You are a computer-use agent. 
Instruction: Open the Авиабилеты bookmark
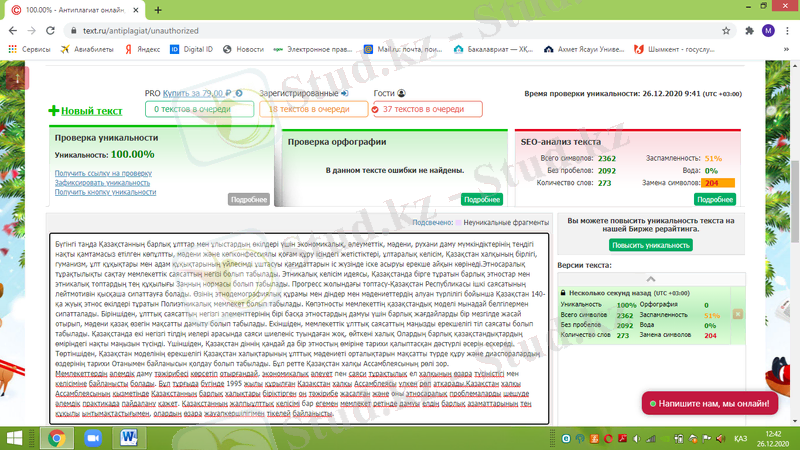(87, 49)
